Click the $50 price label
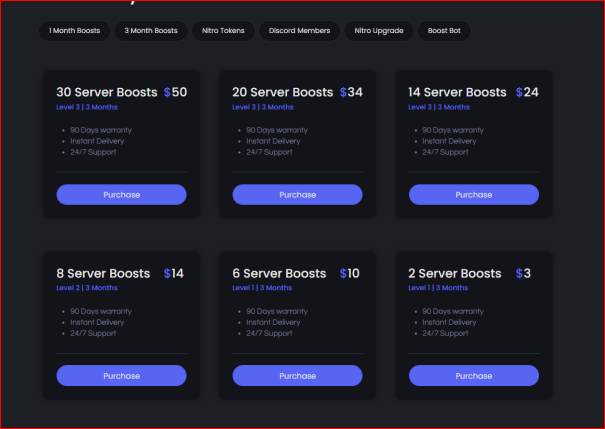Viewport: 605px width, 429px height. click(x=175, y=93)
